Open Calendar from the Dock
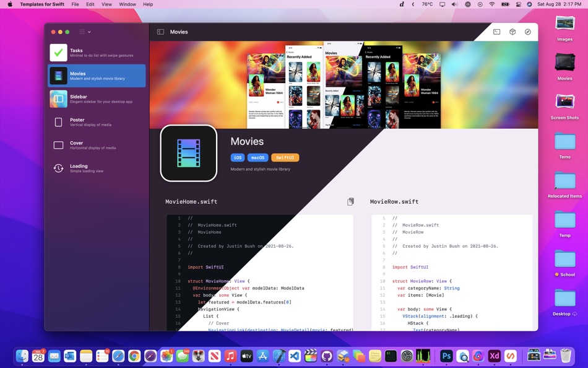 coord(38,356)
